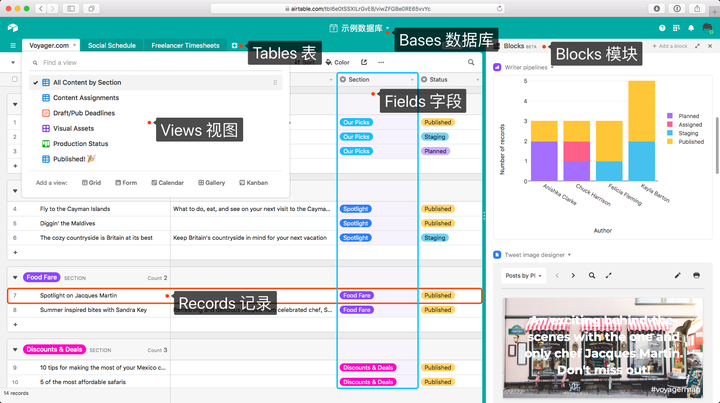Screen dimensions: 720x403
Task: Search records in Tweet image designer
Action: [x=592, y=275]
